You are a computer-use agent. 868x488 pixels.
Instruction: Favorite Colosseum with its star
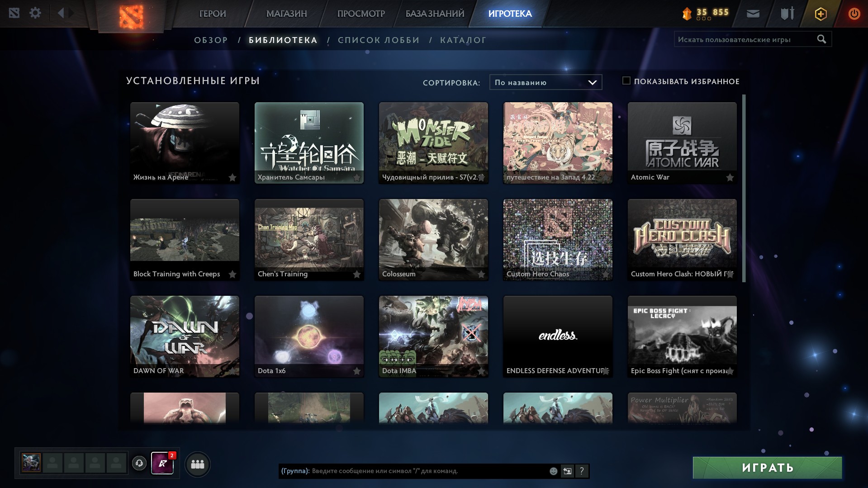coord(481,275)
